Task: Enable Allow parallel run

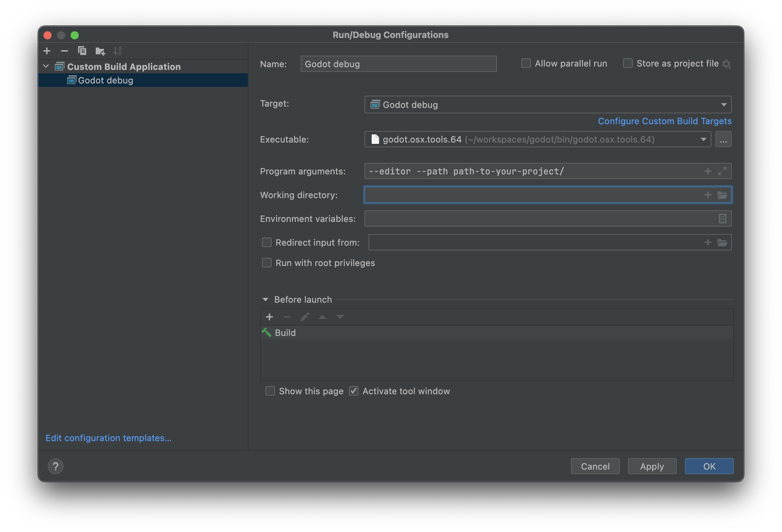Action: point(525,63)
